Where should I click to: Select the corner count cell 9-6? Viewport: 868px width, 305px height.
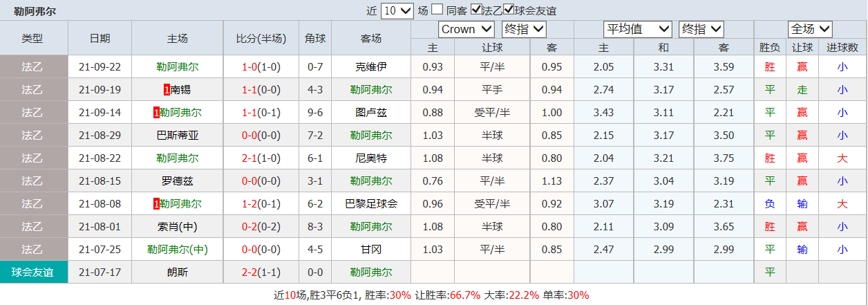[315, 112]
